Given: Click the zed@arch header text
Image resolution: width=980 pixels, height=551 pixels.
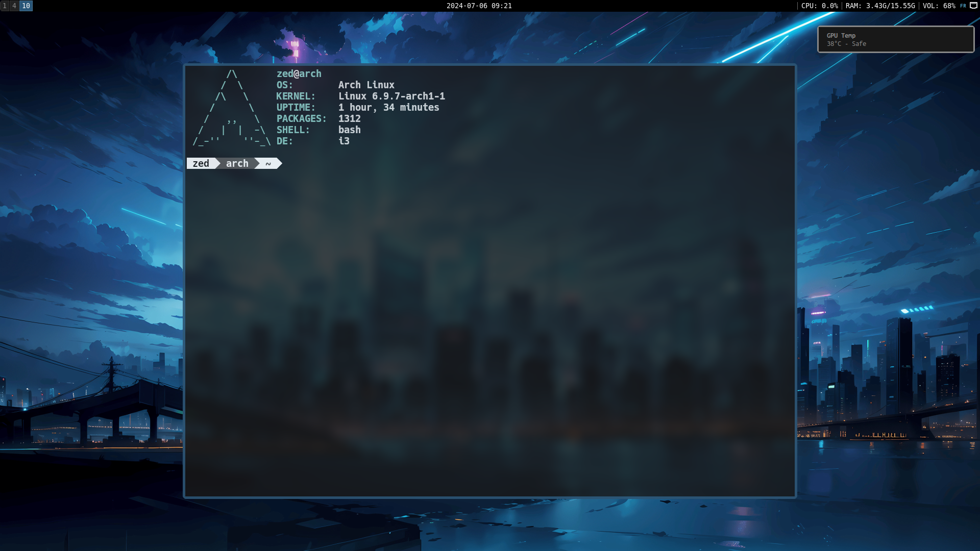Looking at the screenshot, I should (299, 73).
